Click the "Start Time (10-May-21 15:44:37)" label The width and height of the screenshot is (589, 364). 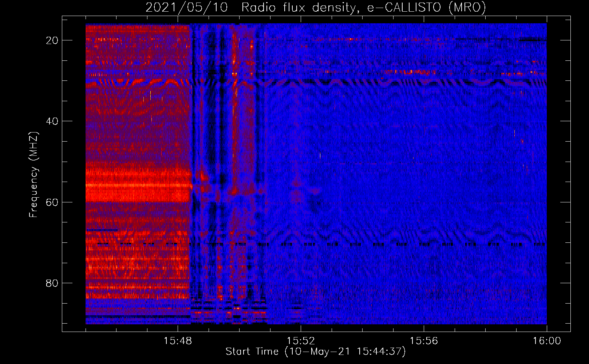(316, 352)
